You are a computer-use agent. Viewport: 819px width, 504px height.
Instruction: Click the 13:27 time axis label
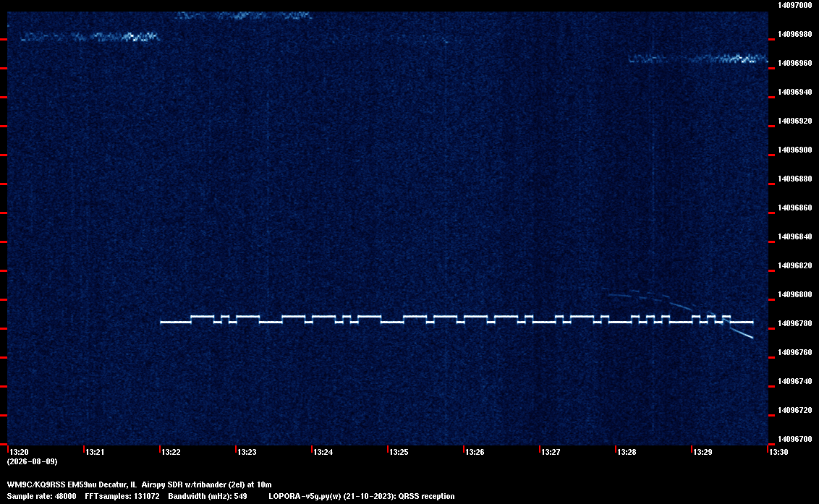[551, 452]
